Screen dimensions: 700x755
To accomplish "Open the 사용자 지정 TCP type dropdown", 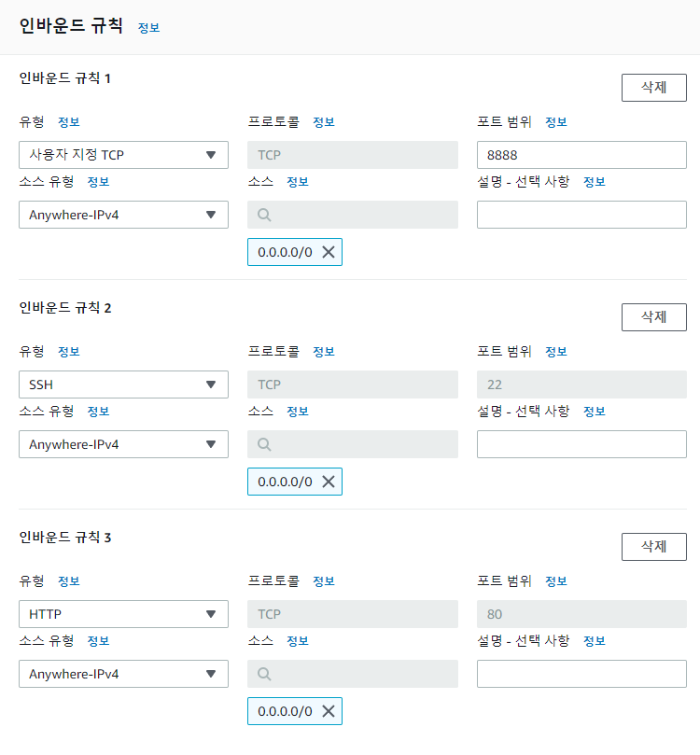I will [x=123, y=155].
